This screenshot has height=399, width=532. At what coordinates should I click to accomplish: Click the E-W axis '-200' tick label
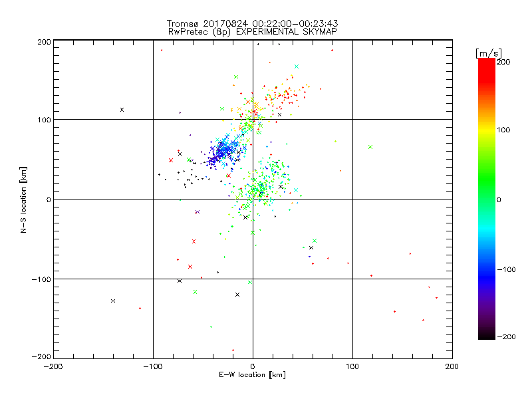coord(53,366)
